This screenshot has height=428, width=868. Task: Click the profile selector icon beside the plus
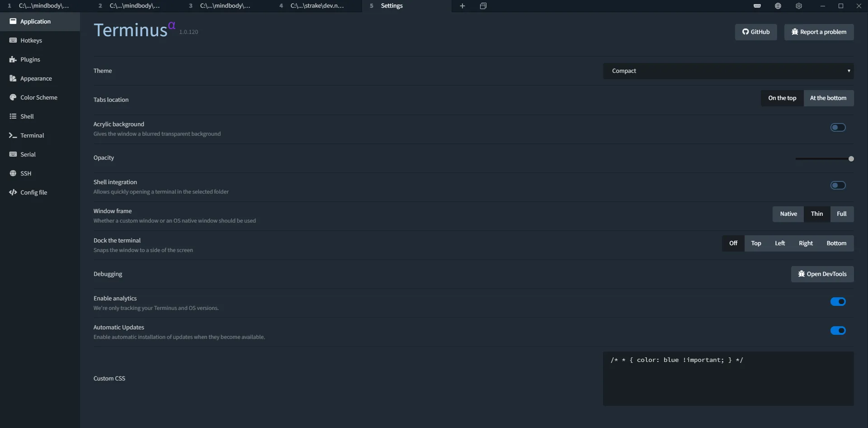[483, 6]
